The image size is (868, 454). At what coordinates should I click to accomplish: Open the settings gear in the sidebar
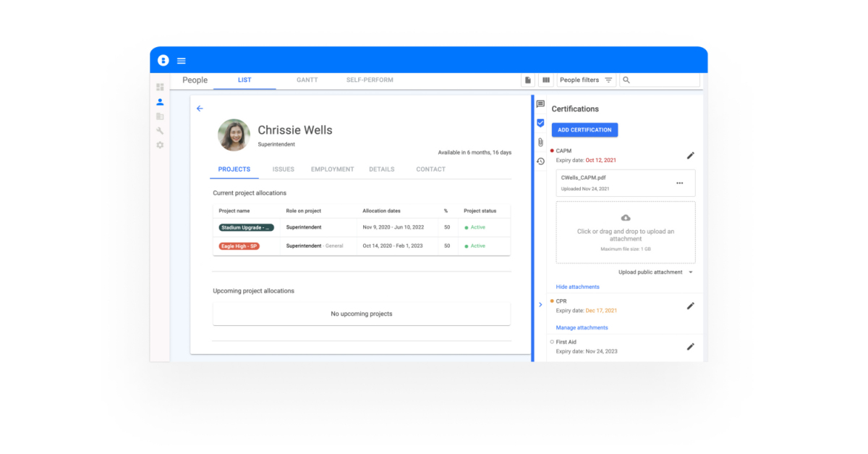coord(160,145)
